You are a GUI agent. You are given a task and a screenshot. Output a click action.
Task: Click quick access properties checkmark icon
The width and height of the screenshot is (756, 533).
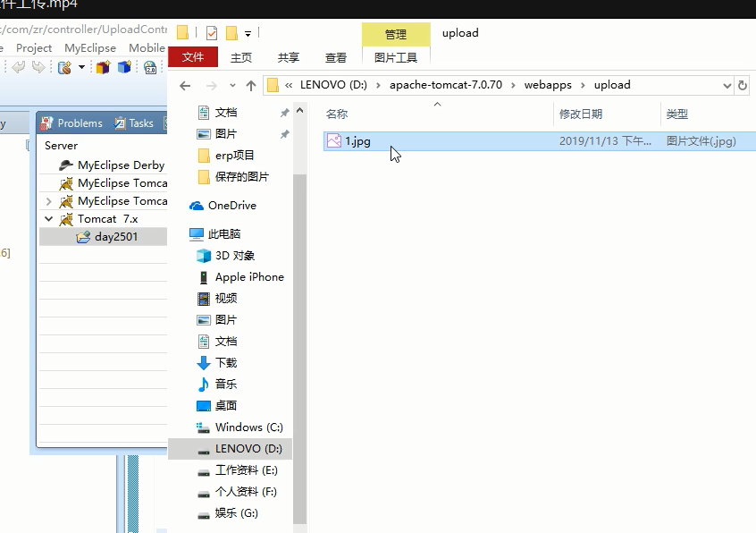[212, 33]
